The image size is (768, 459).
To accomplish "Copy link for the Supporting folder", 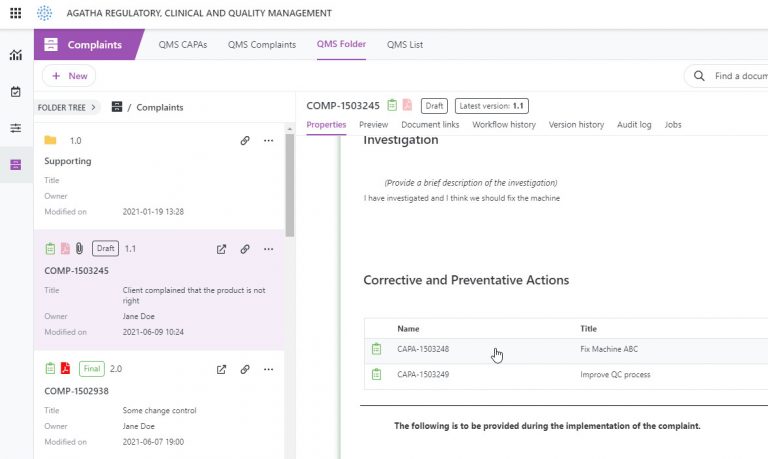I will 245,141.
